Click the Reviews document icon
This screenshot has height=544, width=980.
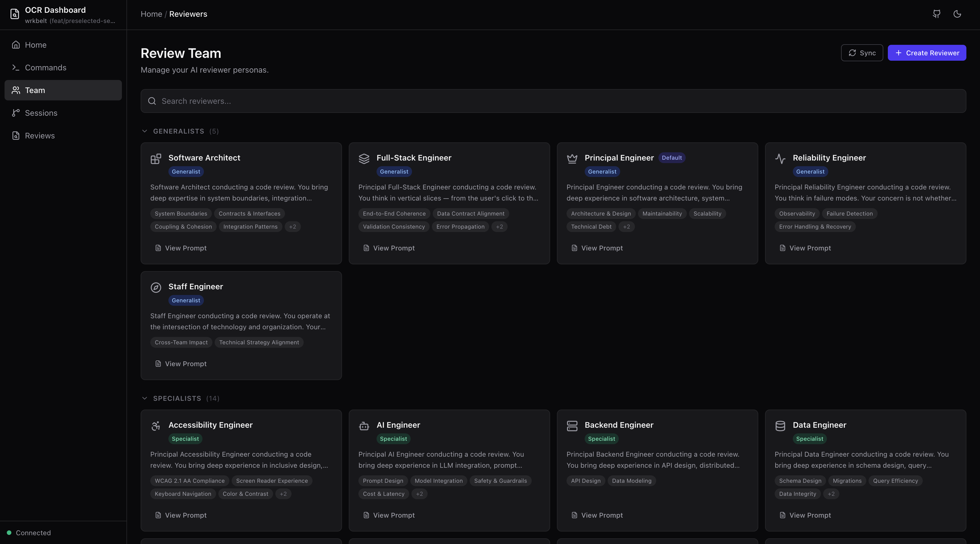coord(16,136)
